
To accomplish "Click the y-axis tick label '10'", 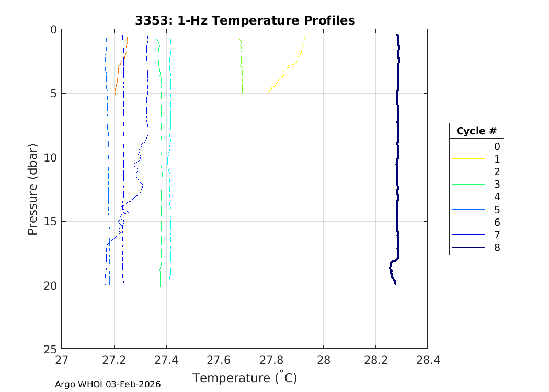I will coord(50,157).
